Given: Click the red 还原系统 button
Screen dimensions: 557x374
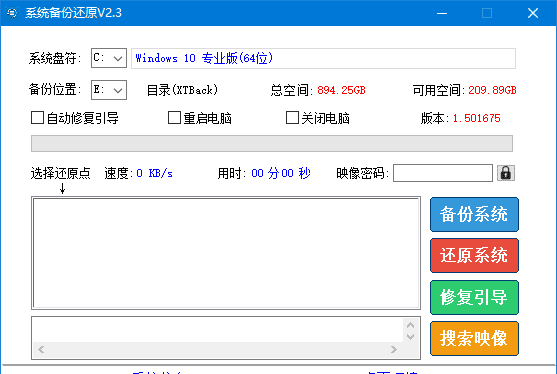Looking at the screenshot, I should tap(474, 255).
